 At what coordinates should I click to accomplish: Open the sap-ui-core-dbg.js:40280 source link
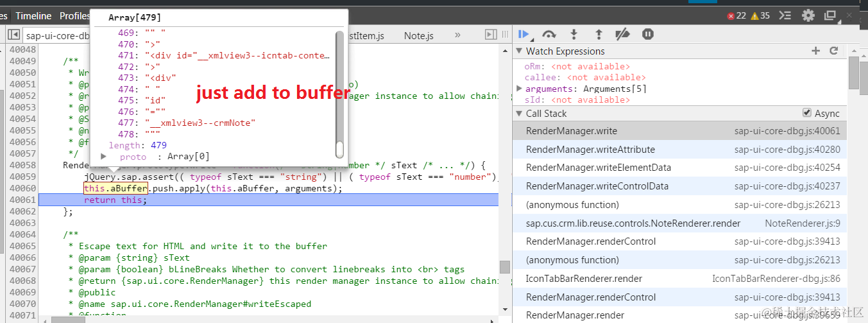point(787,149)
